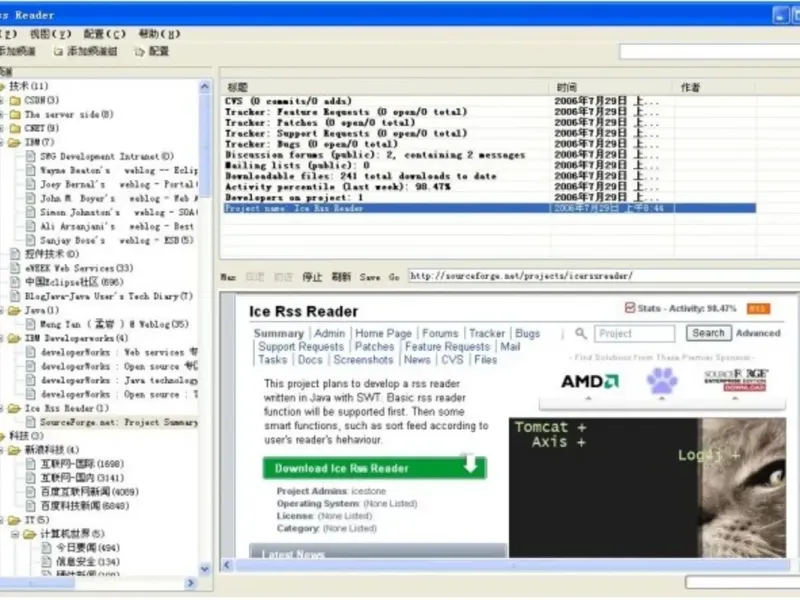Click the 停止 browser button
Screen dimensions: 800x600
click(x=312, y=277)
